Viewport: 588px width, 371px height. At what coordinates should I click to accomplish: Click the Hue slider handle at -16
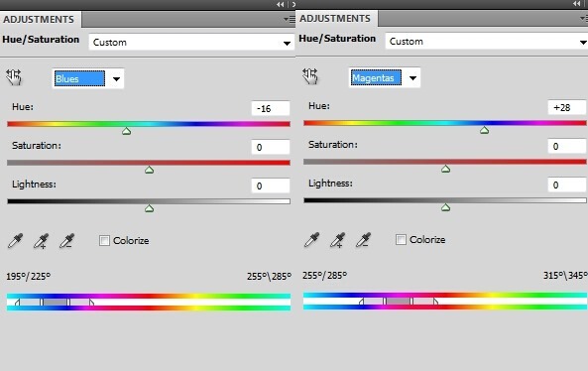click(126, 131)
